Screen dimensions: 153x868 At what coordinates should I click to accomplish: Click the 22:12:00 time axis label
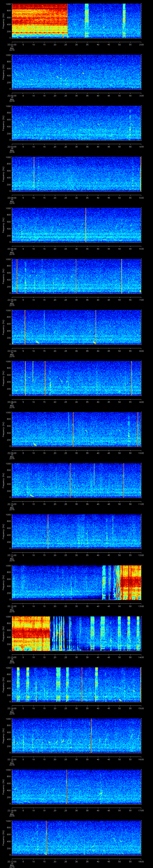pyautogui.click(x=12, y=606)
